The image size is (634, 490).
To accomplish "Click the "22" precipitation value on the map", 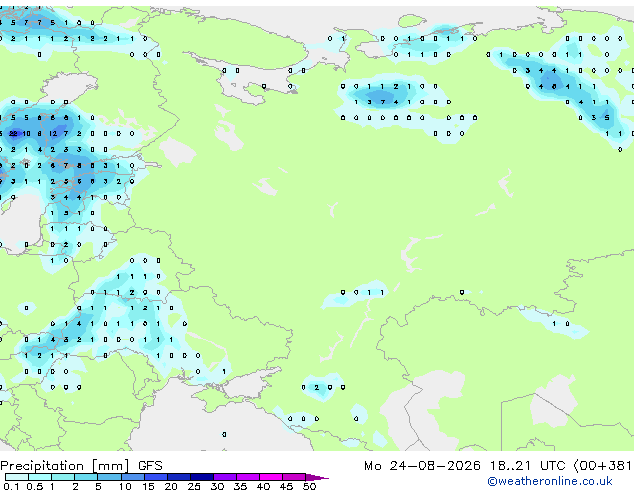I will (13, 133).
